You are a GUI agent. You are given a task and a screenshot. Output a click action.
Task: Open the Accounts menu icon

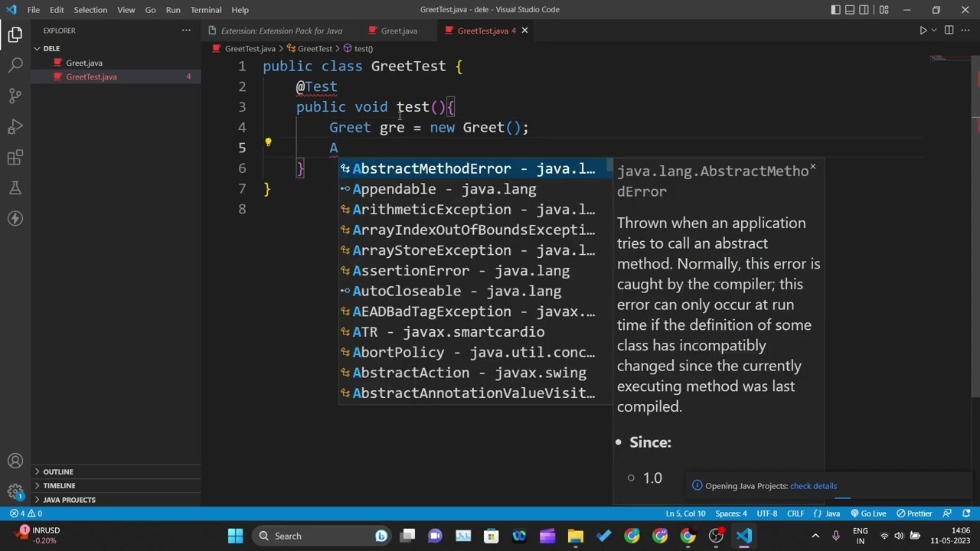pos(15,461)
